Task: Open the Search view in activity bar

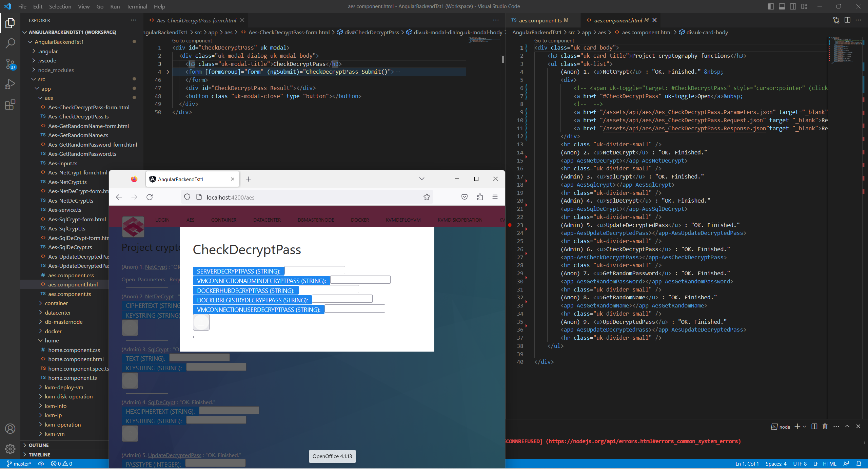Action: [x=10, y=43]
